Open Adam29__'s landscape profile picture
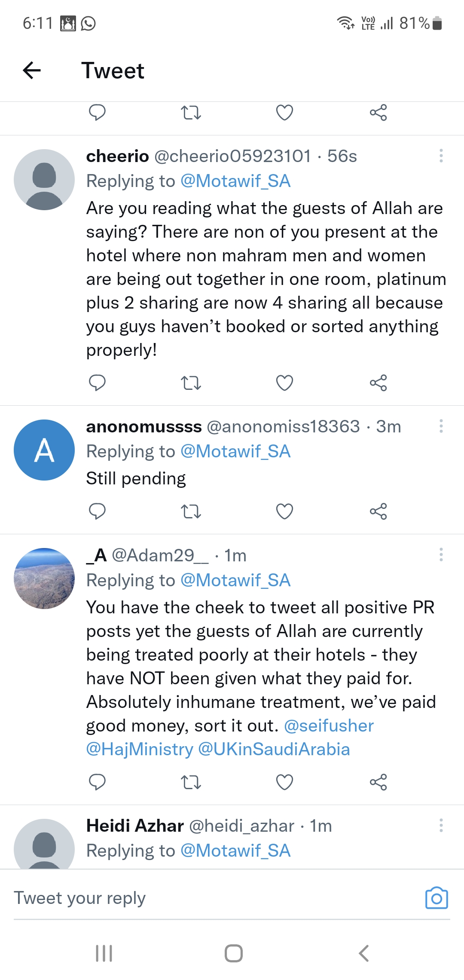 pyautogui.click(x=44, y=578)
